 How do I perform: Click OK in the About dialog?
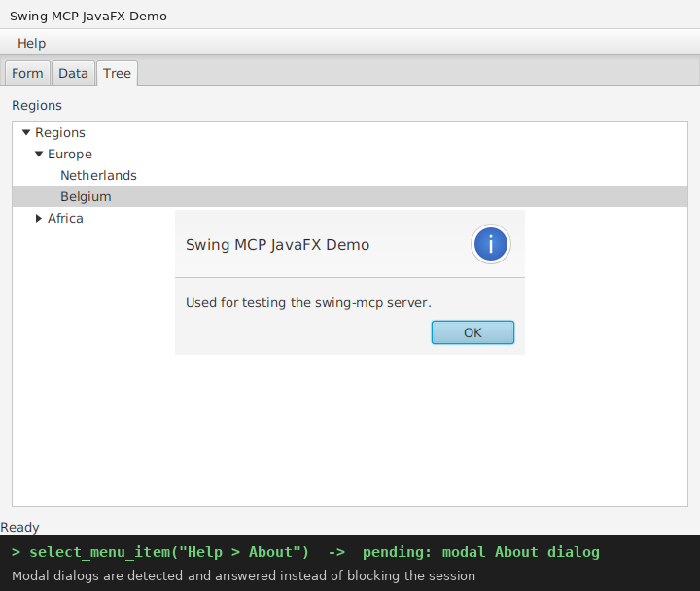(472, 332)
